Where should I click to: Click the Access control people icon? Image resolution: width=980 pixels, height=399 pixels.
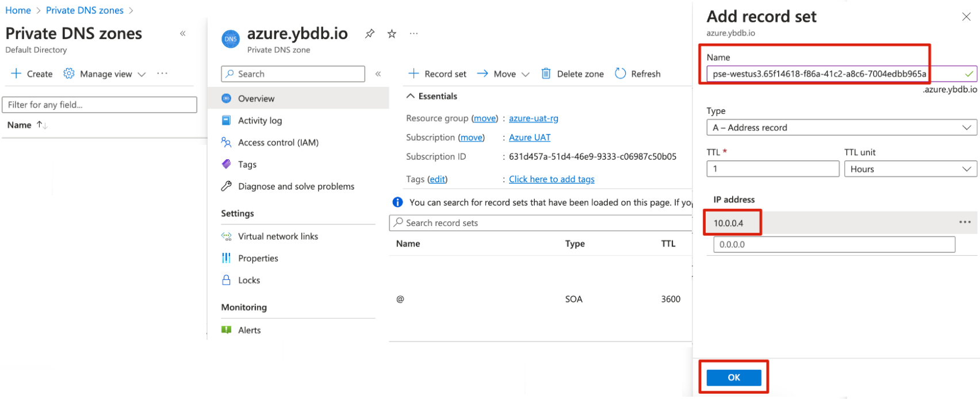click(x=227, y=142)
